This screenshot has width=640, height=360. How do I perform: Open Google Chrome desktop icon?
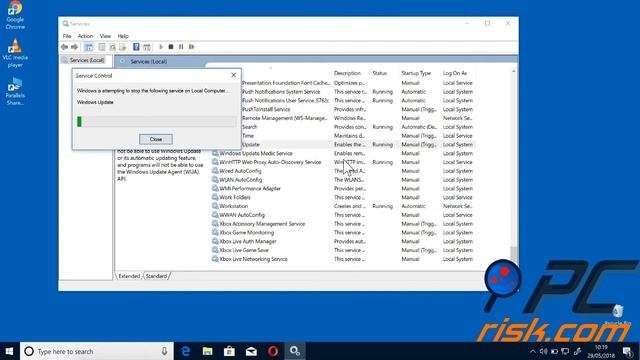coord(15,16)
